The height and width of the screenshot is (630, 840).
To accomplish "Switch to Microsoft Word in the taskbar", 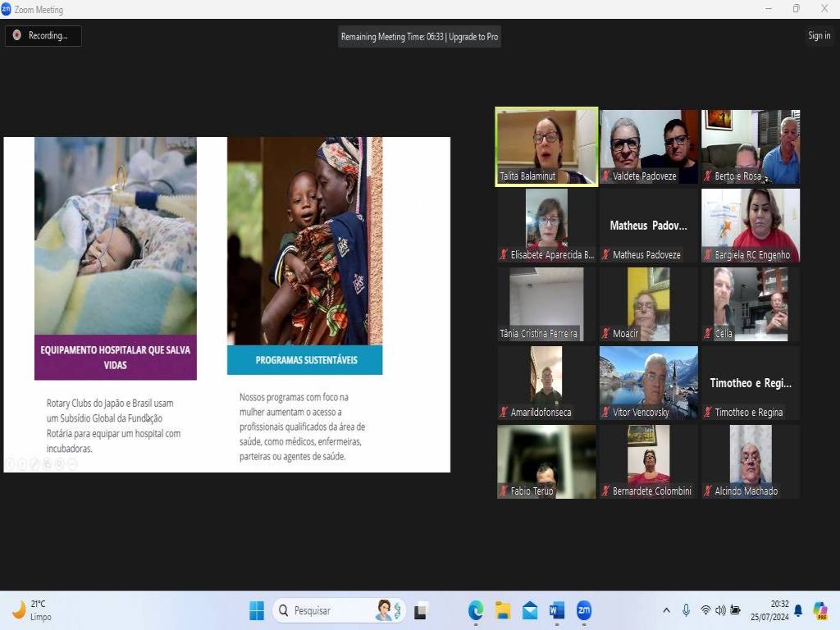I will [557, 610].
